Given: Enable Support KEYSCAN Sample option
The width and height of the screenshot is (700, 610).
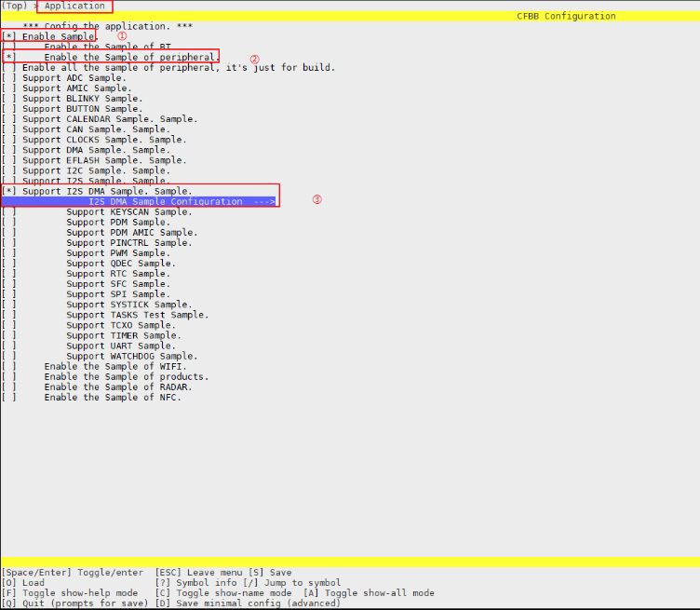Looking at the screenshot, I should coord(9,212).
